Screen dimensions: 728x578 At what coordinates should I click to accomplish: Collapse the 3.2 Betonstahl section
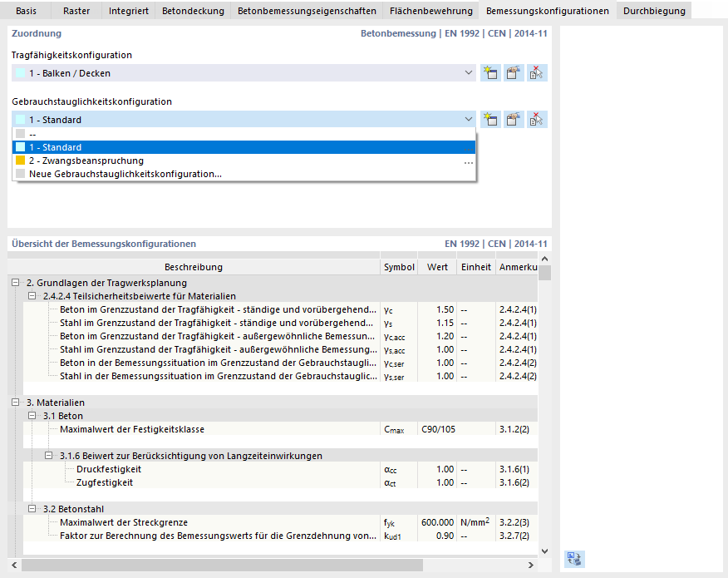click(x=32, y=509)
